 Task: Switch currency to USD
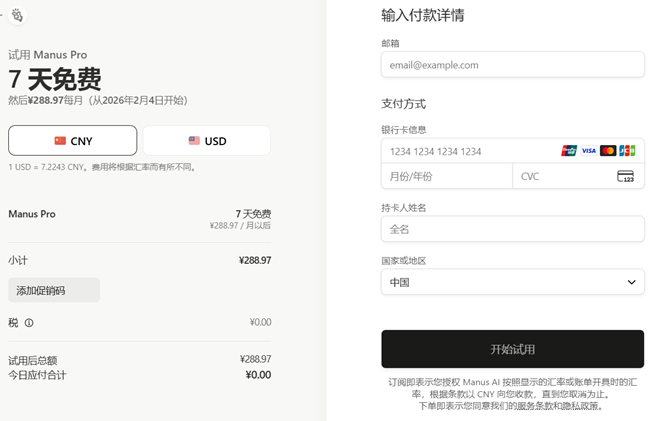(207, 141)
